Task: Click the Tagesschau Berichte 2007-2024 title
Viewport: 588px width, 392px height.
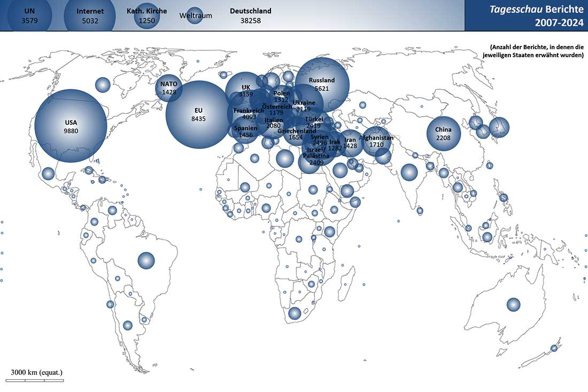Action: pyautogui.click(x=525, y=16)
